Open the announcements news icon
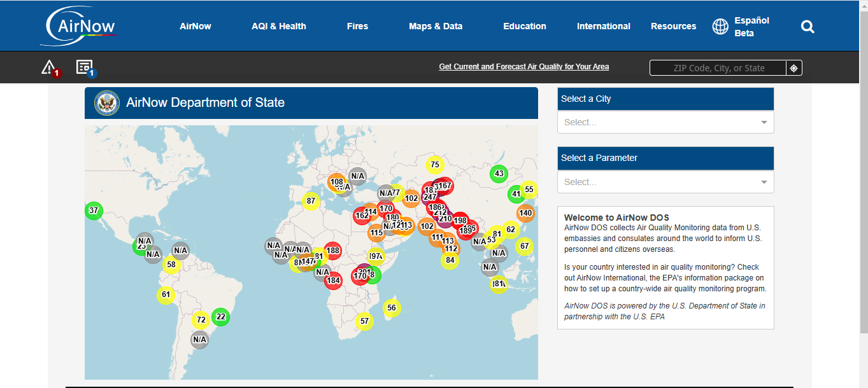 pos(85,67)
